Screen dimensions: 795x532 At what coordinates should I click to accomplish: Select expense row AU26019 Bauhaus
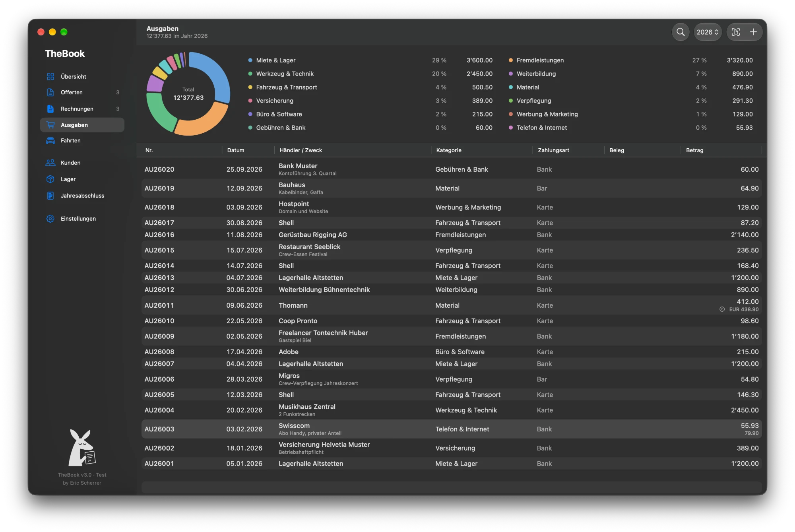coord(452,188)
